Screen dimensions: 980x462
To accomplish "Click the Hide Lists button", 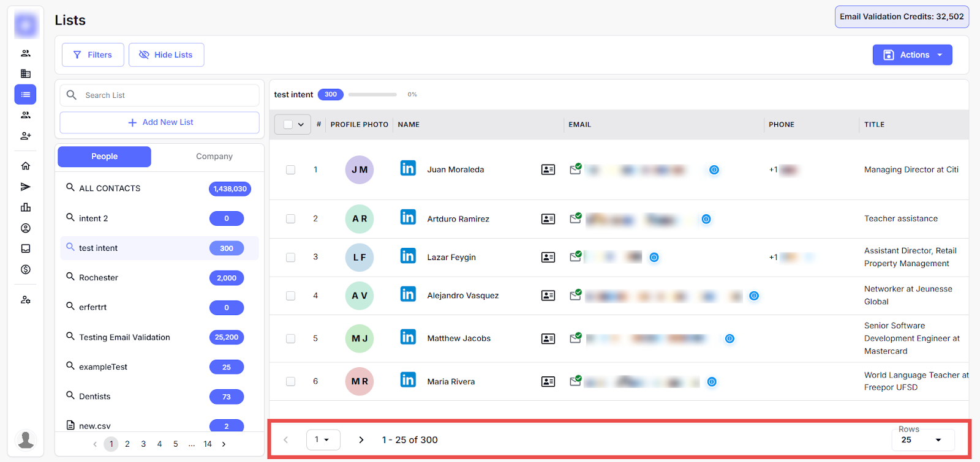I will (x=166, y=55).
